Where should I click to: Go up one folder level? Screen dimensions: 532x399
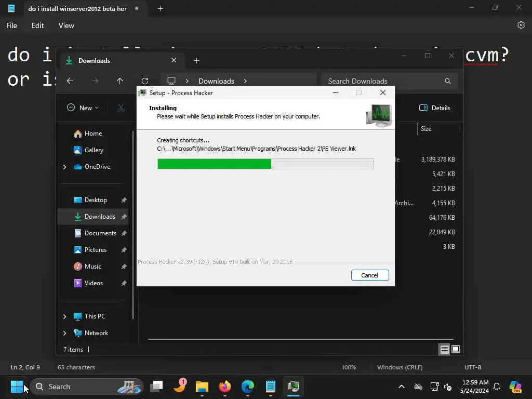[120, 81]
